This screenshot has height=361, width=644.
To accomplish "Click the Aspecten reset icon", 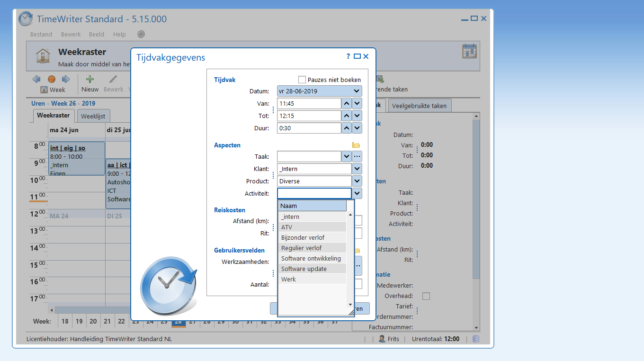I will (x=356, y=145).
